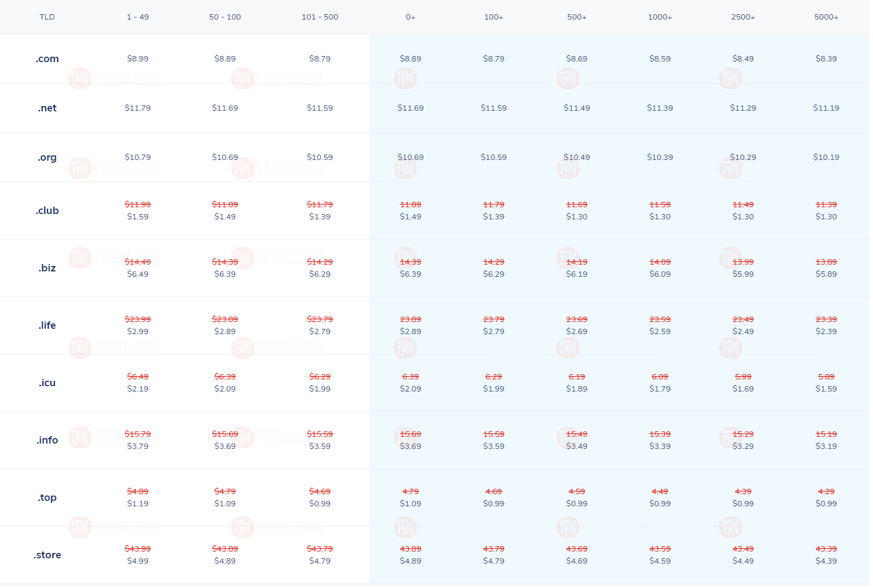
Task: Click the $2.19 discounted .icu price
Action: (x=138, y=389)
